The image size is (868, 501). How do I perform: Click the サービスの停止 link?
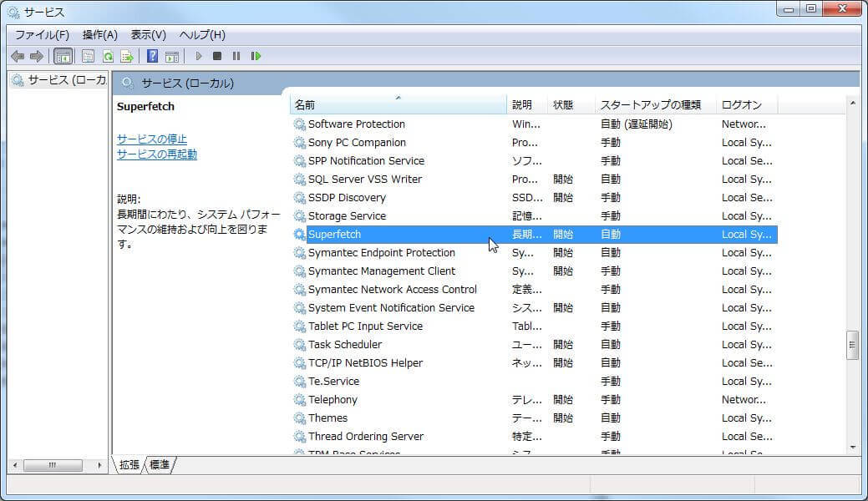[x=152, y=139]
